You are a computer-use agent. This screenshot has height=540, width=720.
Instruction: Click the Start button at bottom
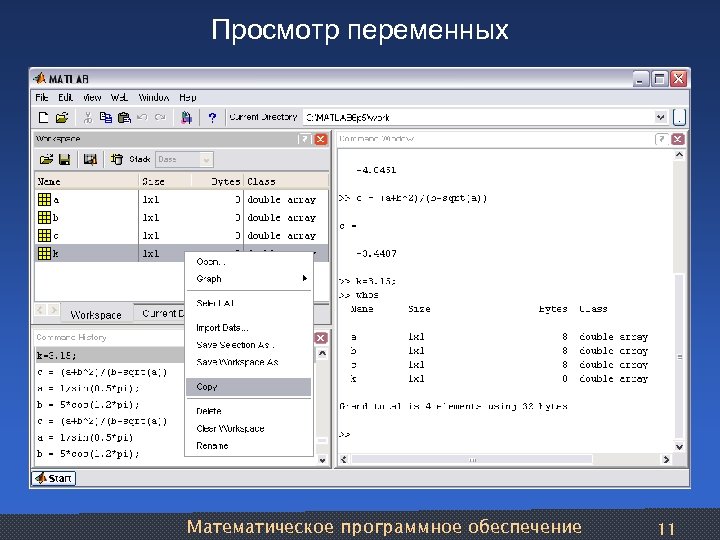pyautogui.click(x=54, y=478)
